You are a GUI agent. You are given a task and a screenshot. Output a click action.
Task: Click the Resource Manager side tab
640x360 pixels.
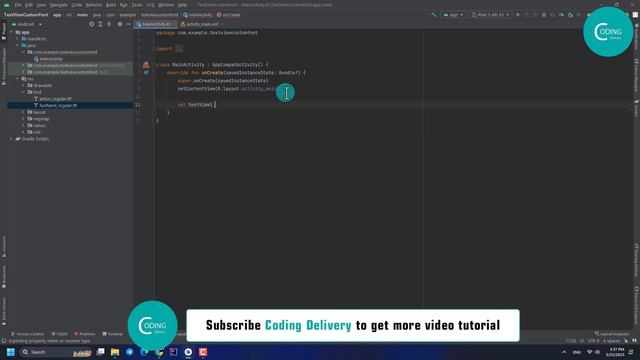click(x=4, y=67)
